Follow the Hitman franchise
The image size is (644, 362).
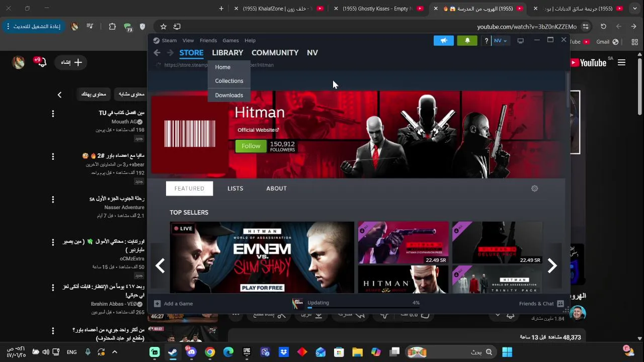(251, 146)
